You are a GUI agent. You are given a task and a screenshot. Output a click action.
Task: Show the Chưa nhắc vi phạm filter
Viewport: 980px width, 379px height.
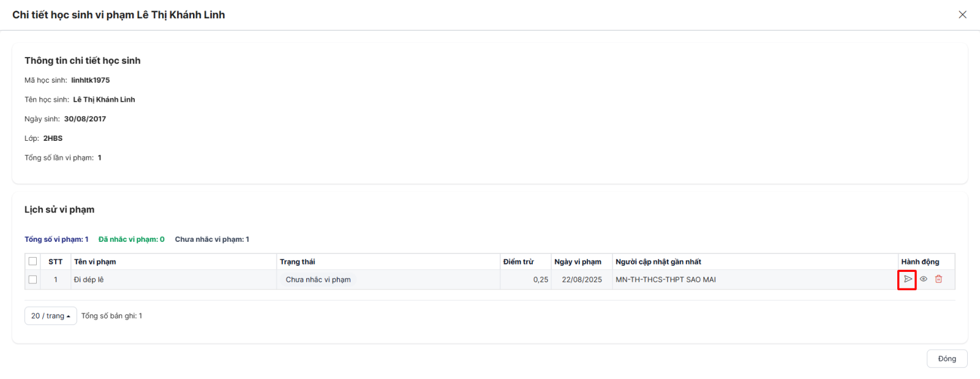pyautogui.click(x=212, y=239)
